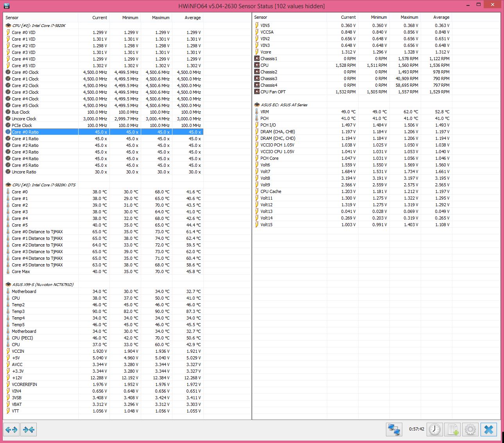This screenshot has height=443, width=504.
Task: Click the lightning icon beside Vcore
Action: click(257, 52)
